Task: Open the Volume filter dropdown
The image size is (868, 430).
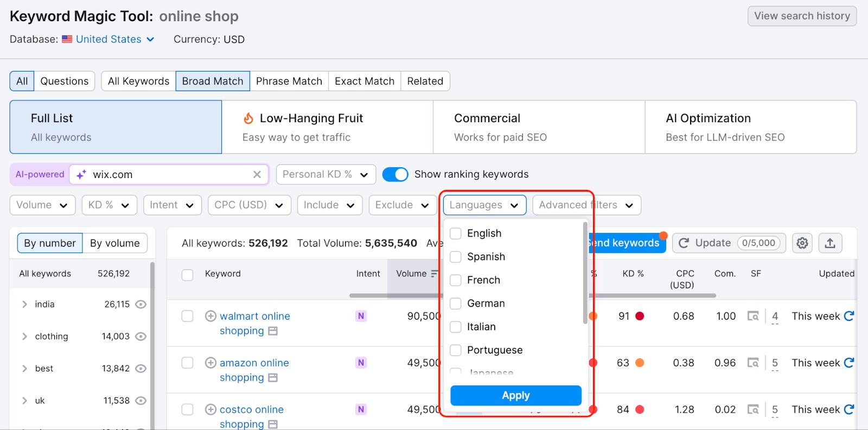Action: click(42, 205)
